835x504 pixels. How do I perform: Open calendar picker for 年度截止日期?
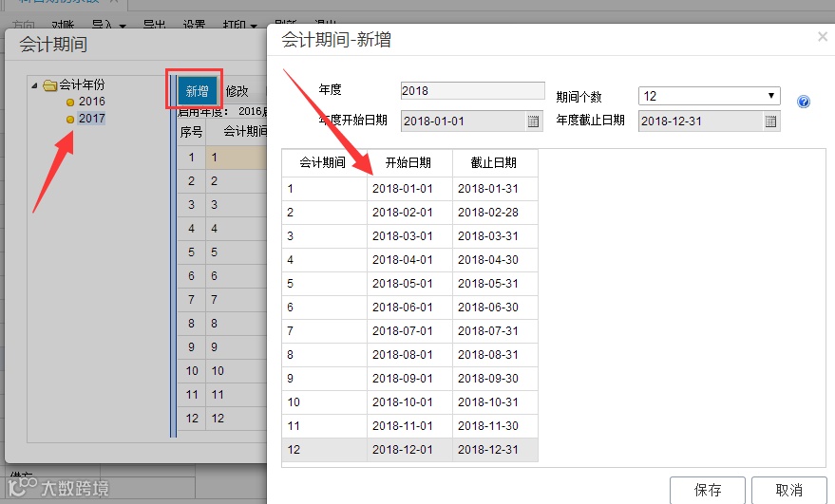770,121
